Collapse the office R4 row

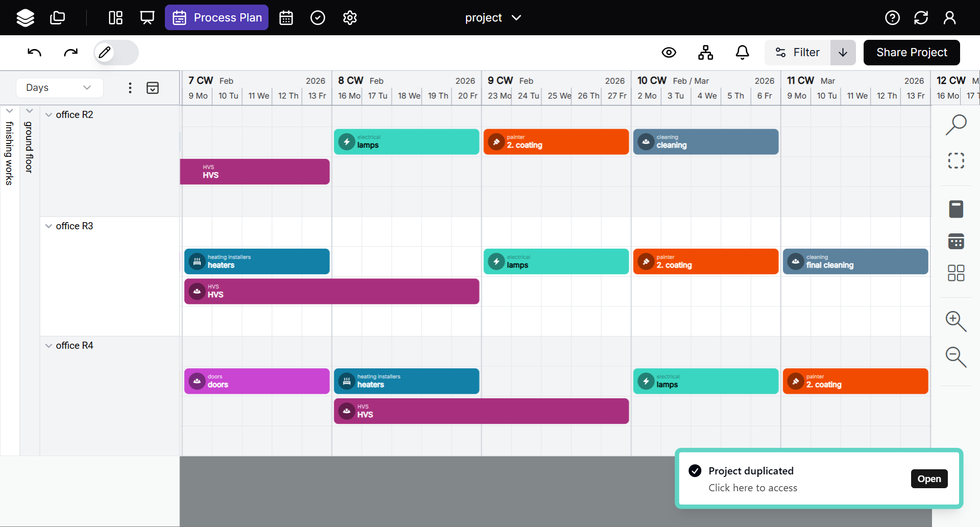pos(49,346)
